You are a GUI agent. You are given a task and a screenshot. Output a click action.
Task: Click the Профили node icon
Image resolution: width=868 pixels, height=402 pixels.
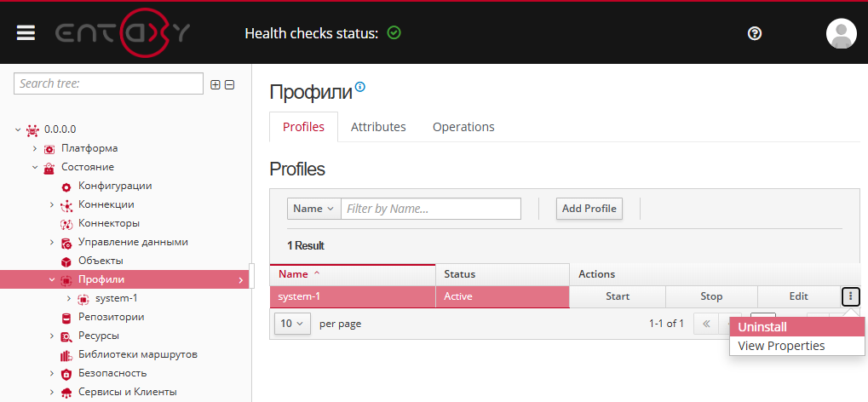(x=66, y=280)
